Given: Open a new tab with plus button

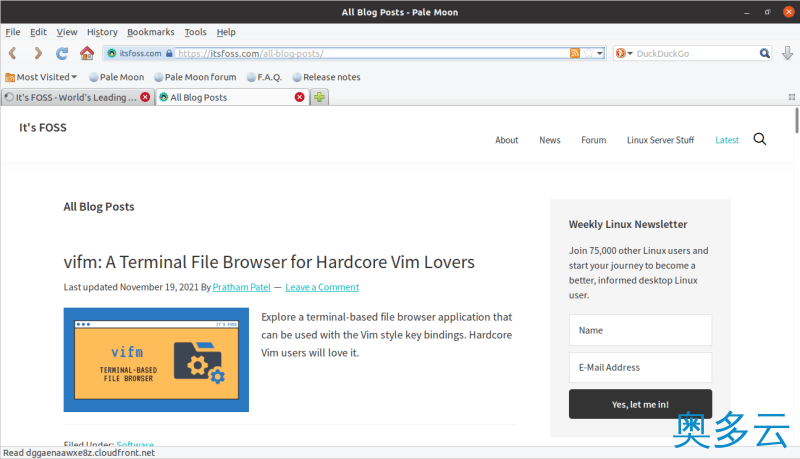Looking at the screenshot, I should tap(319, 97).
